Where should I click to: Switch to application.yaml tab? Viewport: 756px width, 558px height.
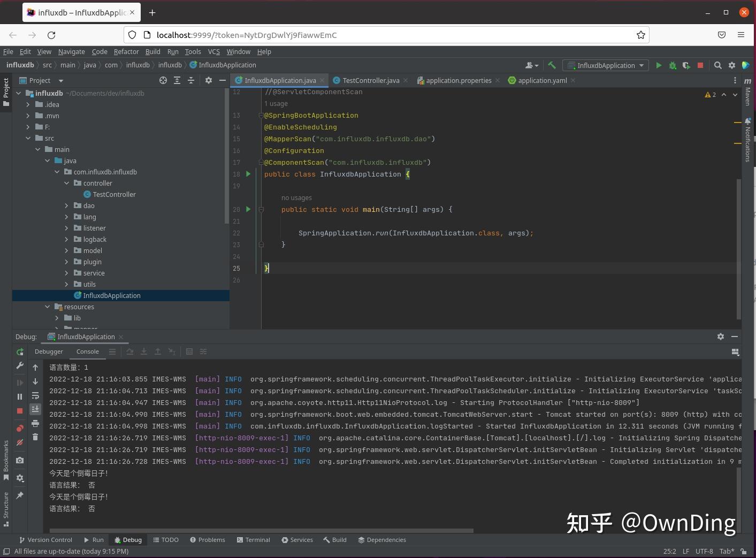click(x=543, y=80)
